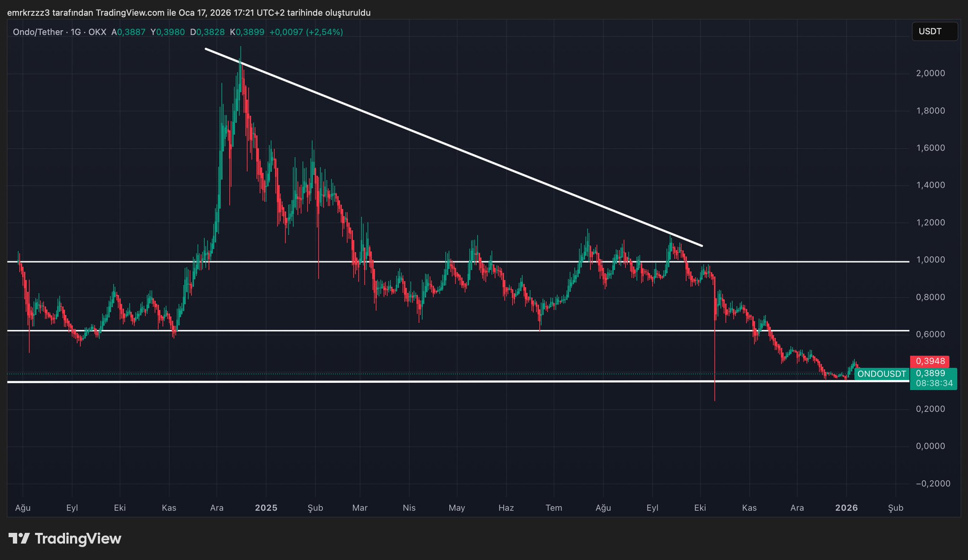Viewport: 968px width, 560px height.
Task: Click the +0,0097 (+2,54%) change value
Action: 306,32
